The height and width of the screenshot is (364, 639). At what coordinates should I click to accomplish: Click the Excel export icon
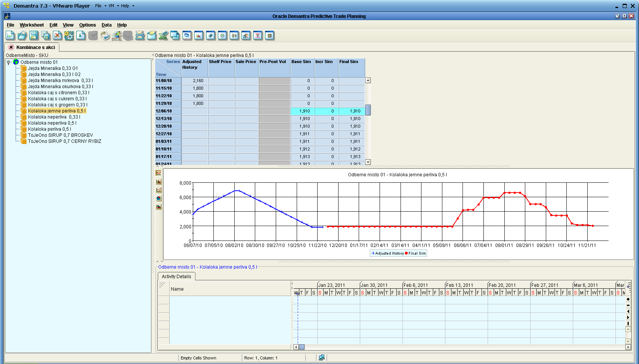tap(164, 36)
